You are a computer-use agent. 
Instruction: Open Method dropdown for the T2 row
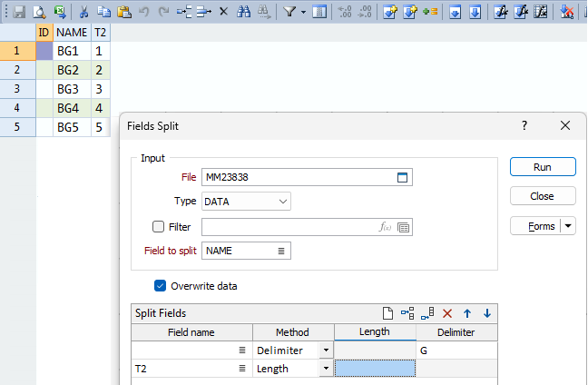pyautogui.click(x=325, y=369)
